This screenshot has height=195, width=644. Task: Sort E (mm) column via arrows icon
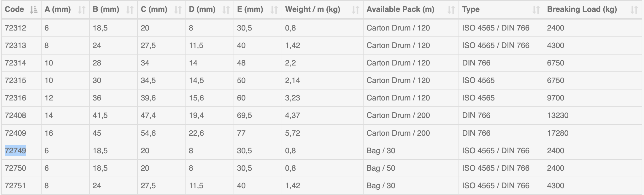coord(274,10)
